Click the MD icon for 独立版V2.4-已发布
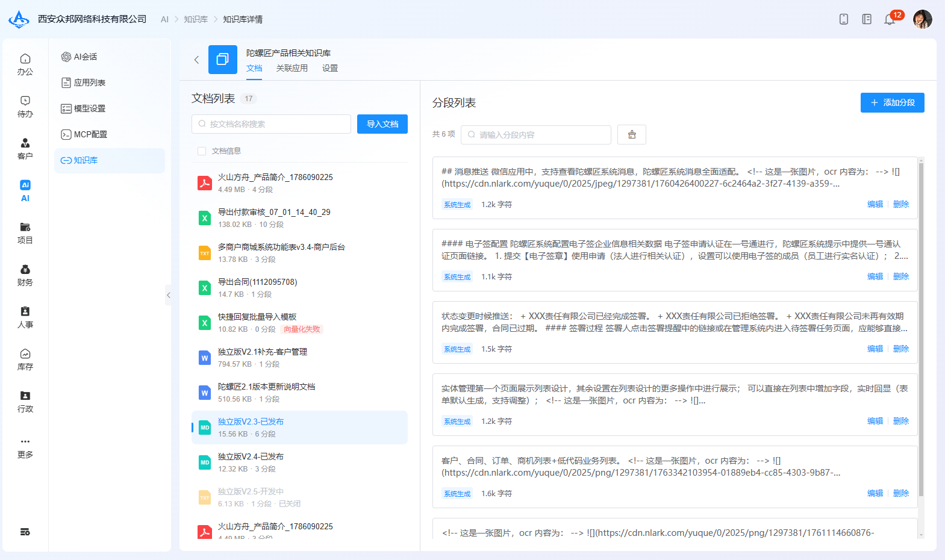The width and height of the screenshot is (945, 560). click(205, 462)
